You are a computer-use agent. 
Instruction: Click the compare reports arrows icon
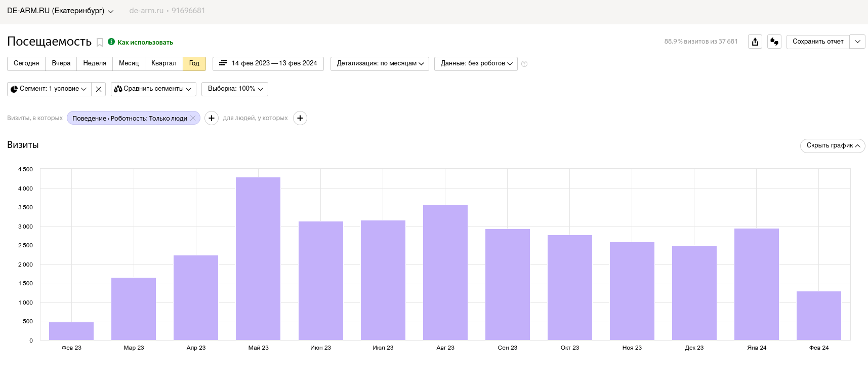[x=774, y=42]
